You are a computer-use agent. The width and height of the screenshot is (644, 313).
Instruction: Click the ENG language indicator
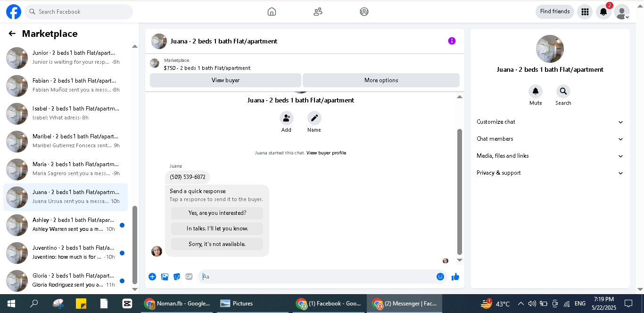point(580,304)
